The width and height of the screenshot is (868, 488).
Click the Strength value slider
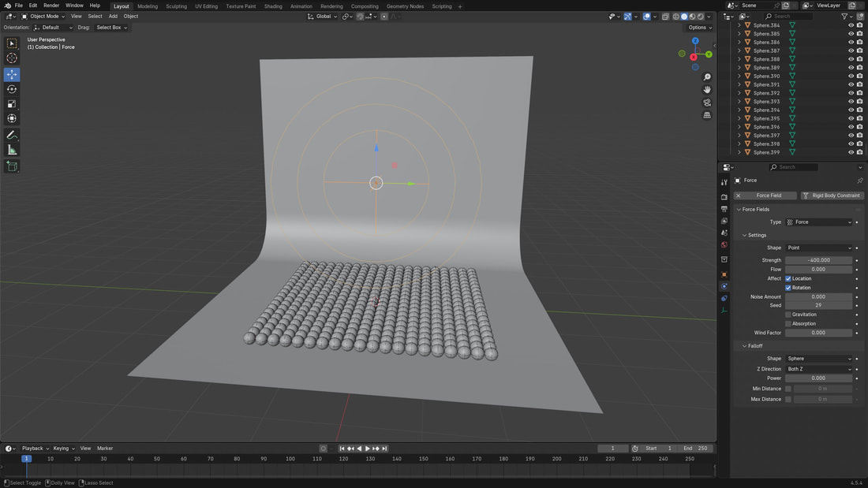pos(818,260)
